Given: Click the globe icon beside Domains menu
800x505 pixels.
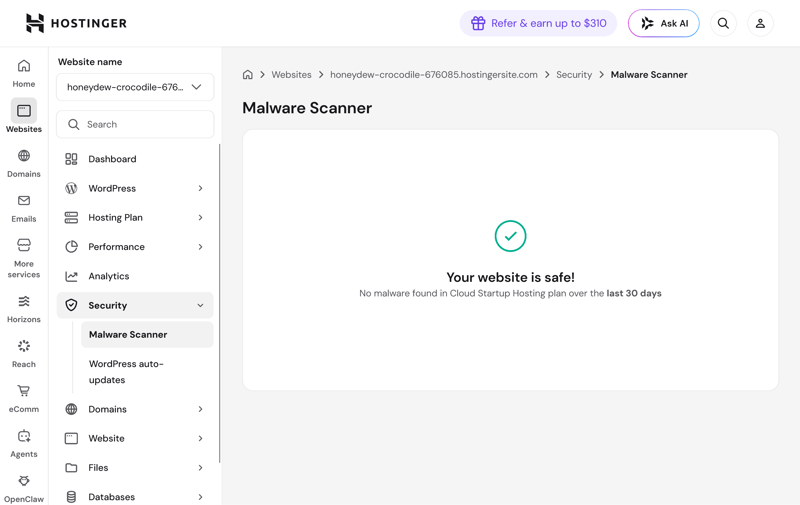Looking at the screenshot, I should pyautogui.click(x=71, y=409).
